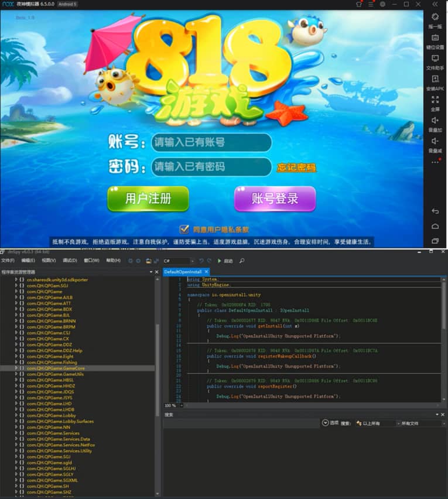Click the 忘记密码 link
Image resolution: width=448 pixels, height=499 pixels.
click(296, 168)
